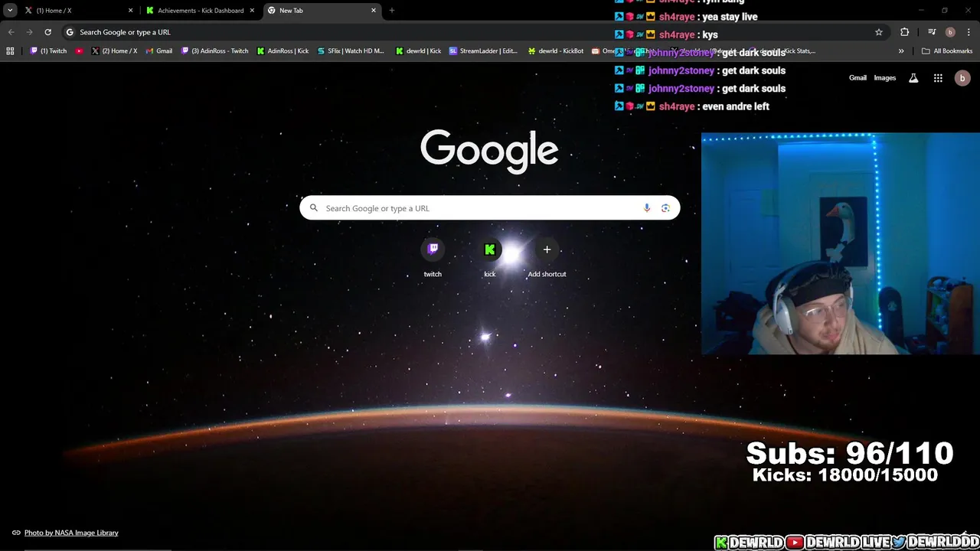Open the Chrome profile avatar in toolbar

[x=950, y=32]
